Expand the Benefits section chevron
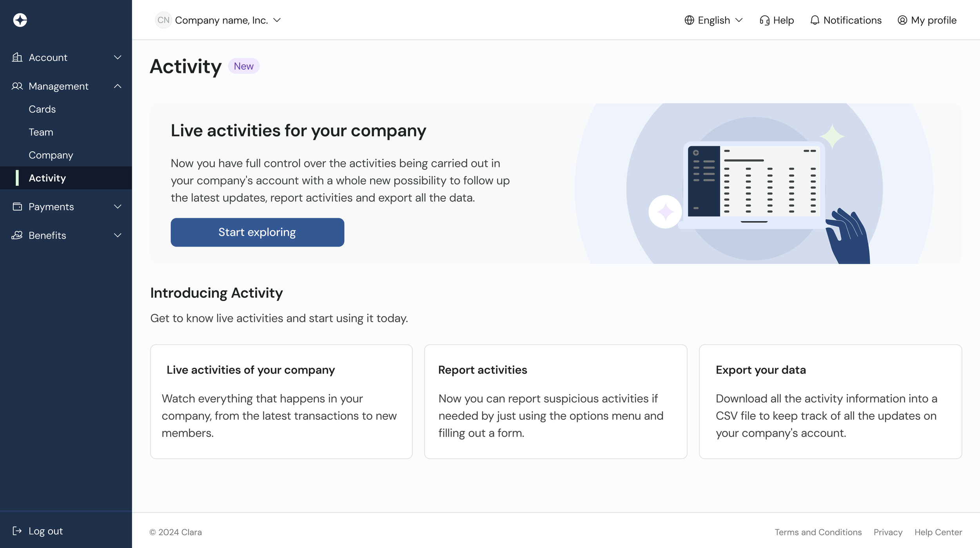Screen dimensions: 980x548 coord(118,235)
